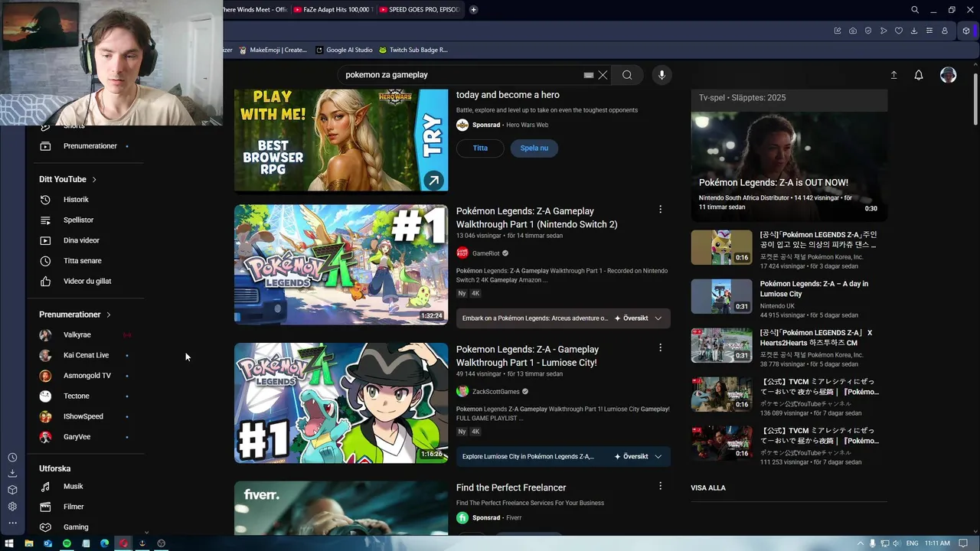This screenshot has height=551, width=980.
Task: Open ZackScottGames Lumiose City video thumbnail
Action: coord(341,403)
